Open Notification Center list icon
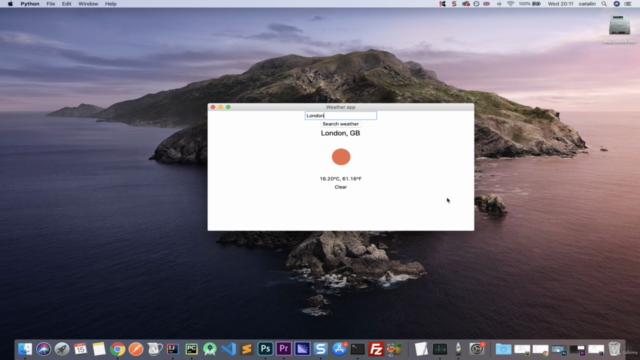Viewport: 640px width, 360px height. click(628, 4)
